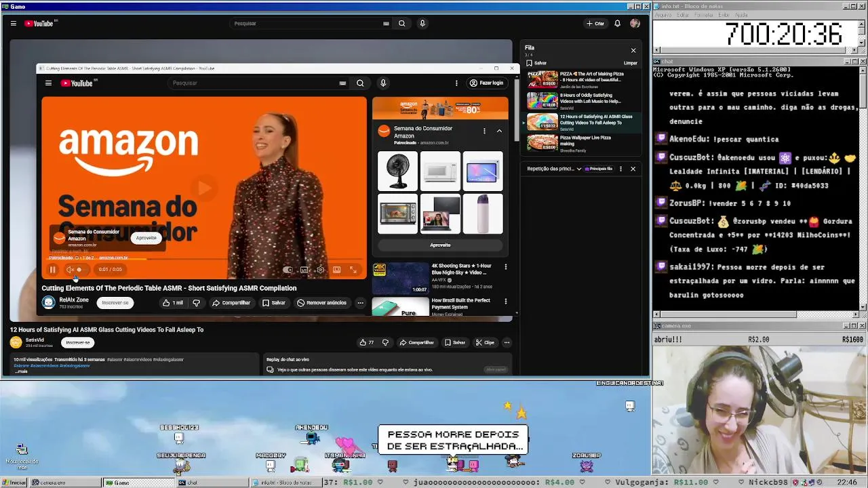Save the queue with the Salvar link
Image resolution: width=868 pixels, height=488 pixels.
click(536, 63)
